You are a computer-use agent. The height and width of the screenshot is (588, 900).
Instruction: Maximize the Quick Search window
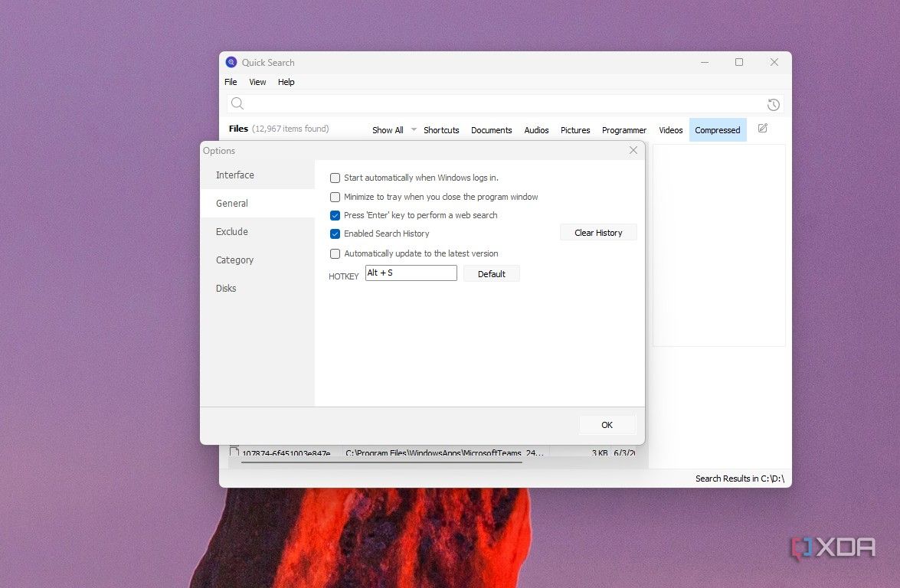click(738, 62)
